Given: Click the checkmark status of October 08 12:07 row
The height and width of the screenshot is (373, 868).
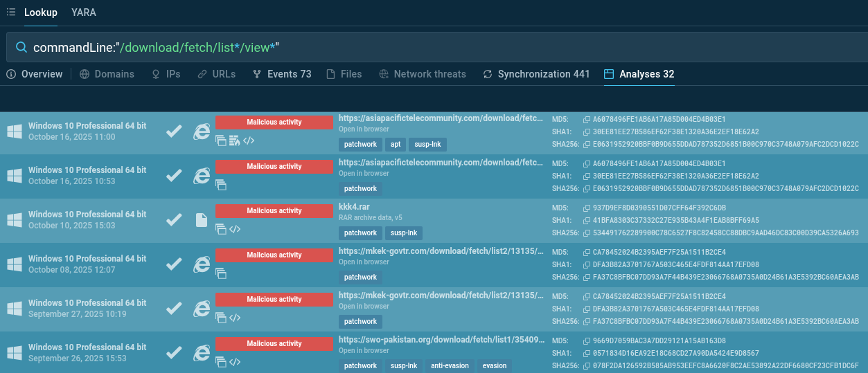Looking at the screenshot, I should [174, 264].
